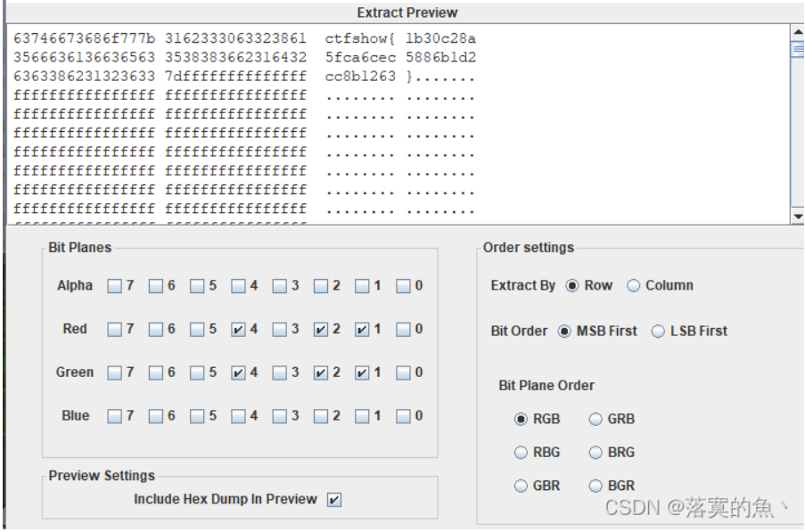Image resolution: width=805 pixels, height=532 pixels.
Task: Check Red bit plane 0
Action: point(404,330)
